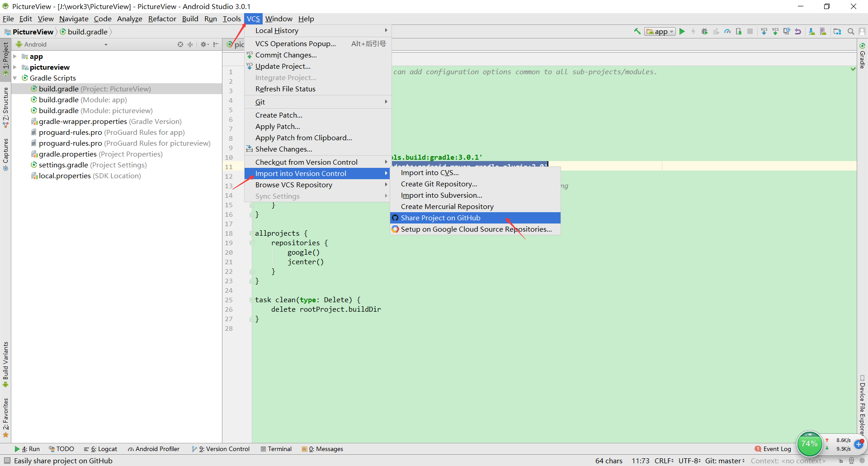Screen dimensions: 868x466
Task: Click the VCS Commit toolbar icon
Action: pyautogui.click(x=775, y=31)
